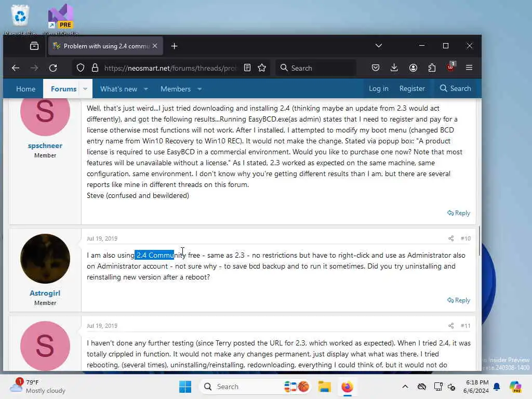Click the taskbar Search box
The image size is (532, 399).
coord(256,387)
